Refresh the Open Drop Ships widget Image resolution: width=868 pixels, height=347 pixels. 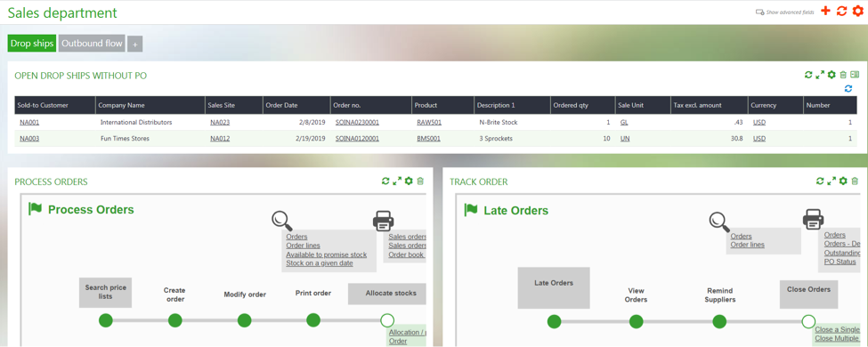[808, 75]
